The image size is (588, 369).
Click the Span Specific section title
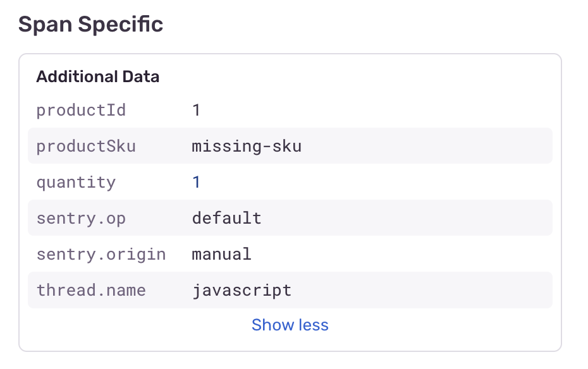coord(91,25)
